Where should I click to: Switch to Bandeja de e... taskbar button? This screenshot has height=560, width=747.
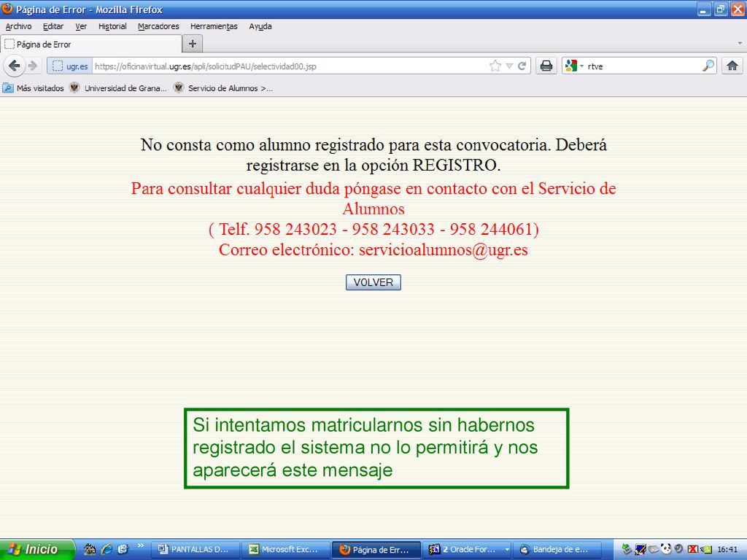tap(557, 550)
